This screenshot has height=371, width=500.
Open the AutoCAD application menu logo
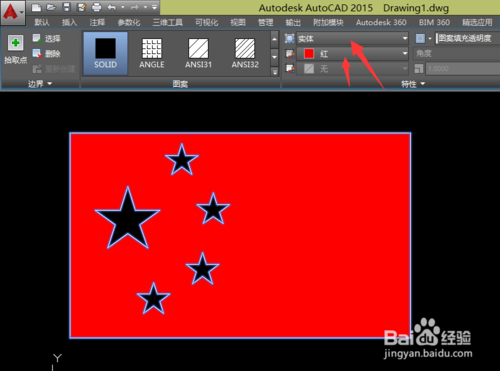(13, 13)
